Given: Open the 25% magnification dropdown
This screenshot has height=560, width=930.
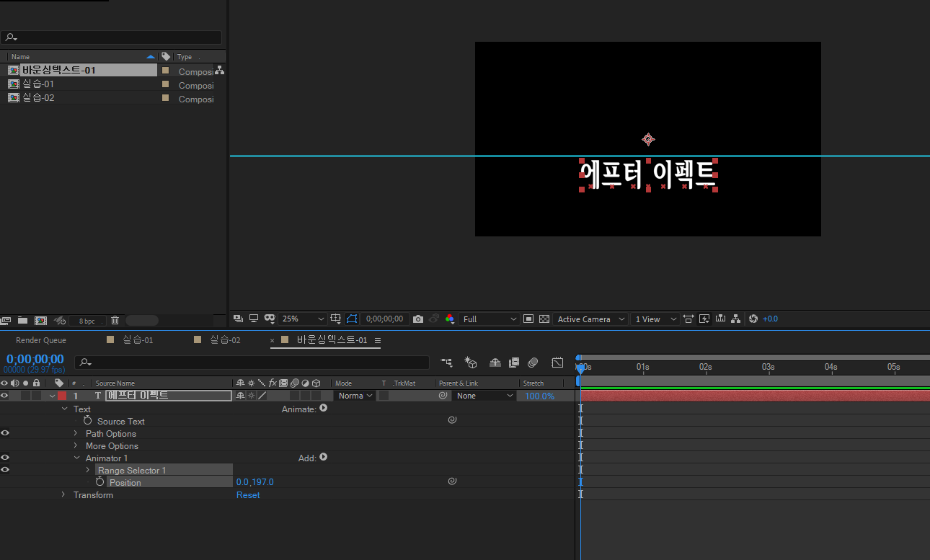Looking at the screenshot, I should tap(303, 319).
